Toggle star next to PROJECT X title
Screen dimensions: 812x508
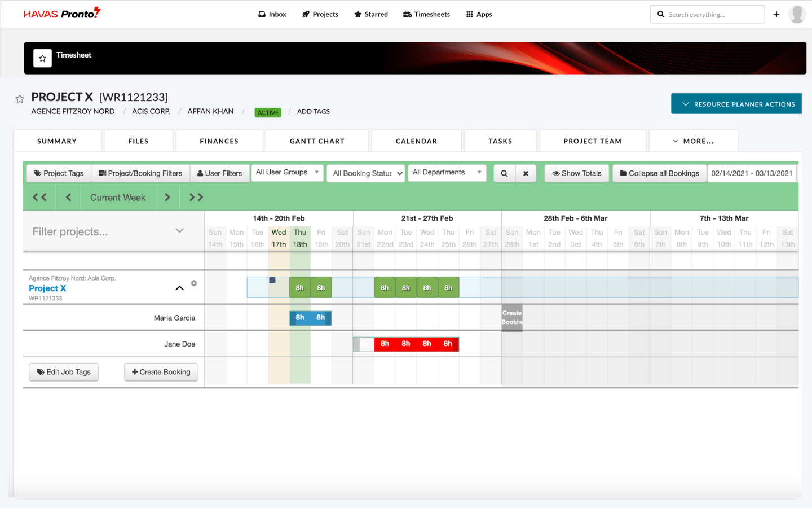(20, 99)
